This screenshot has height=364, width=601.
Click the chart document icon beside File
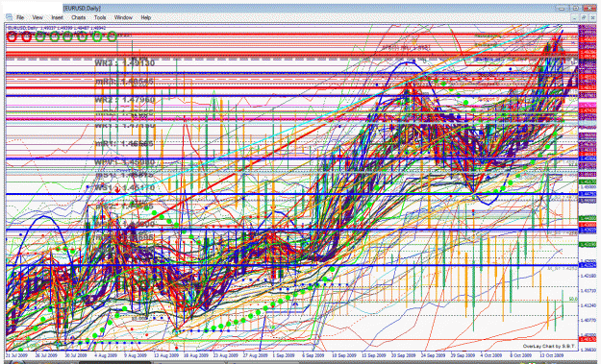click(9, 17)
